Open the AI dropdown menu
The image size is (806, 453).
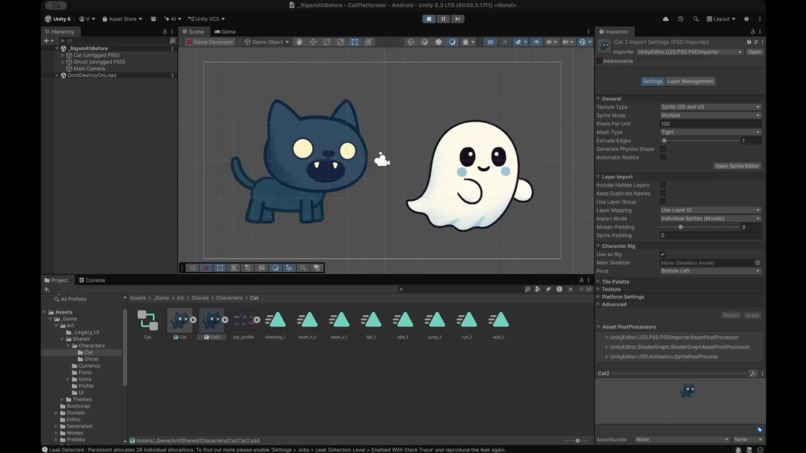pyautogui.click(x=172, y=19)
